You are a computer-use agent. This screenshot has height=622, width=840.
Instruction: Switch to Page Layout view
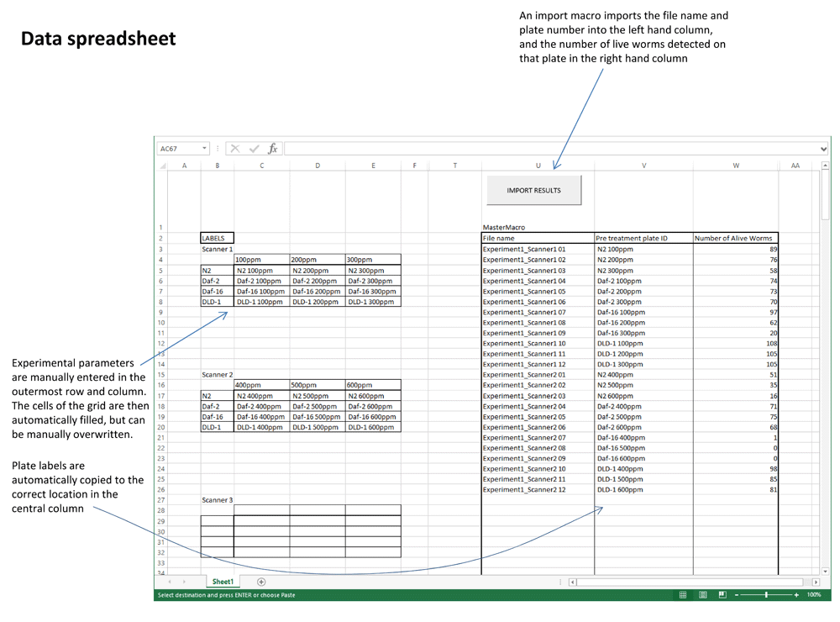(x=702, y=595)
